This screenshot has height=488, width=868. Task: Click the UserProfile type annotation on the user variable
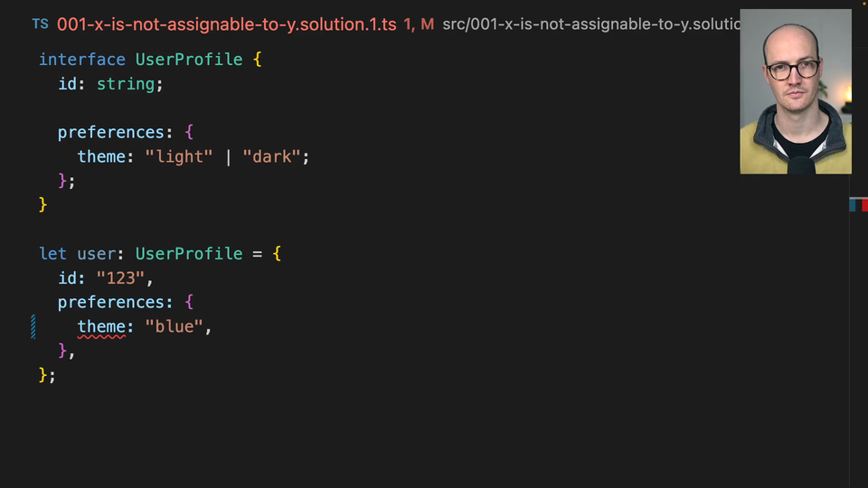189,254
